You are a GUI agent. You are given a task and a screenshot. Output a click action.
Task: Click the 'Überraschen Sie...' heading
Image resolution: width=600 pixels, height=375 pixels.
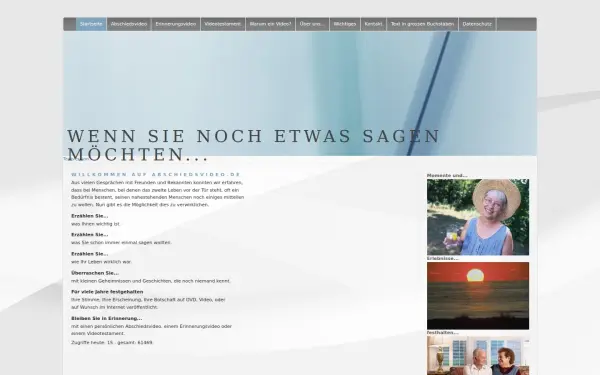click(95, 273)
